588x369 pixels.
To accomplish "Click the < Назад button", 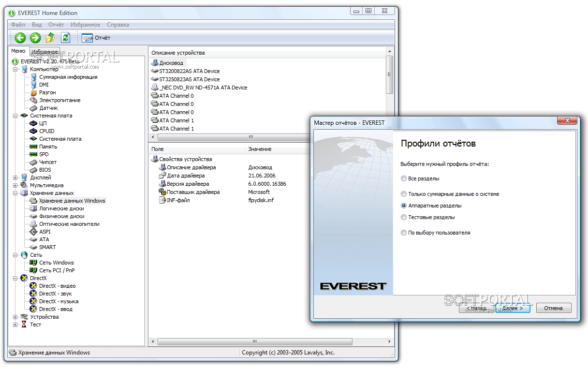I will 476,308.
